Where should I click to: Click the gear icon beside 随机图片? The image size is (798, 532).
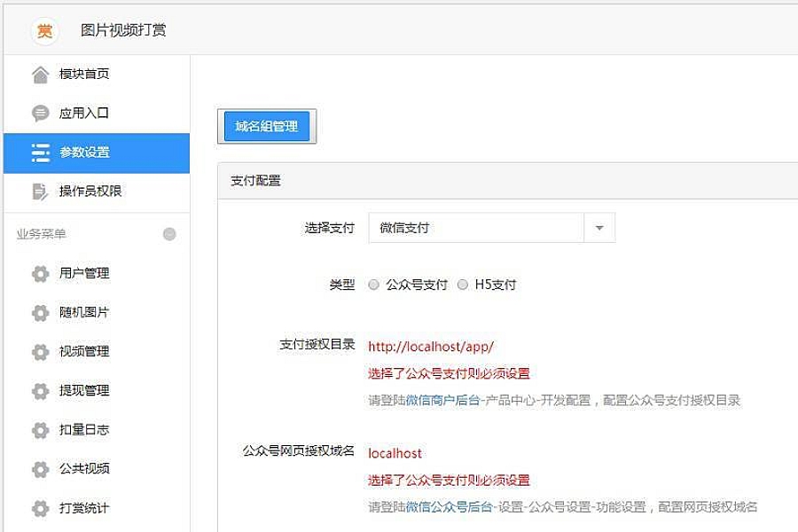point(40,313)
